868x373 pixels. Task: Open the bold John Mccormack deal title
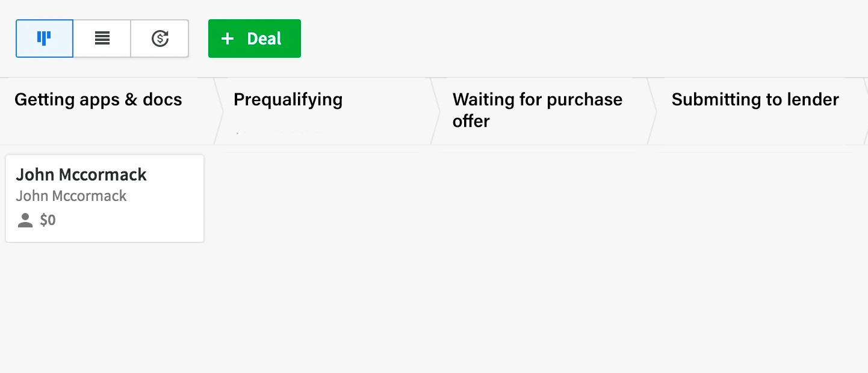pyautogui.click(x=81, y=174)
